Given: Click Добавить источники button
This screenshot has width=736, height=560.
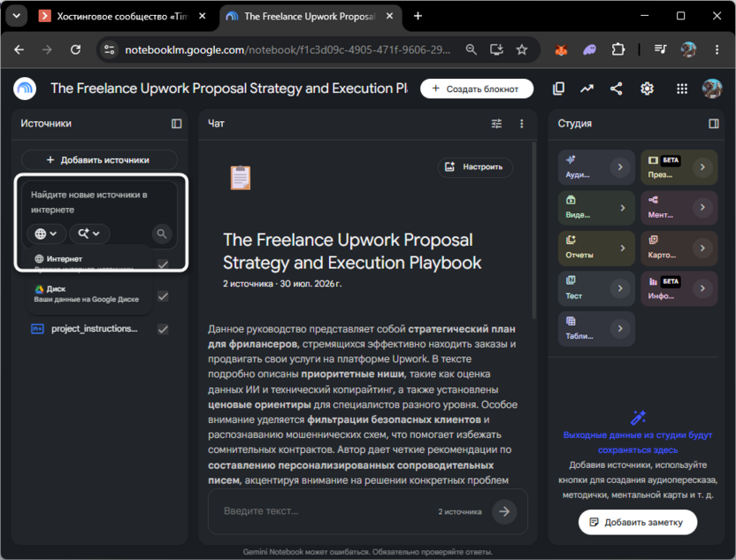Looking at the screenshot, I should click(x=99, y=160).
